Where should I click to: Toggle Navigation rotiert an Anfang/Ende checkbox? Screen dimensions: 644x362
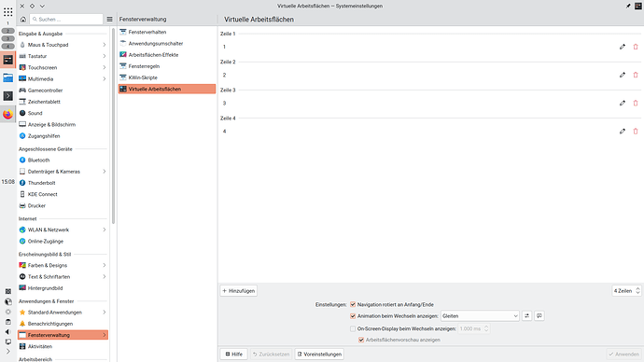click(x=353, y=304)
